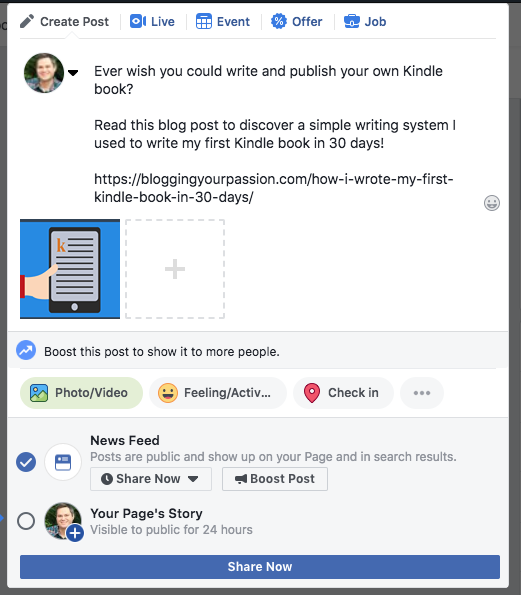The height and width of the screenshot is (595, 521).
Task: Open the profile picture dropdown arrow
Action: pyautogui.click(x=73, y=72)
